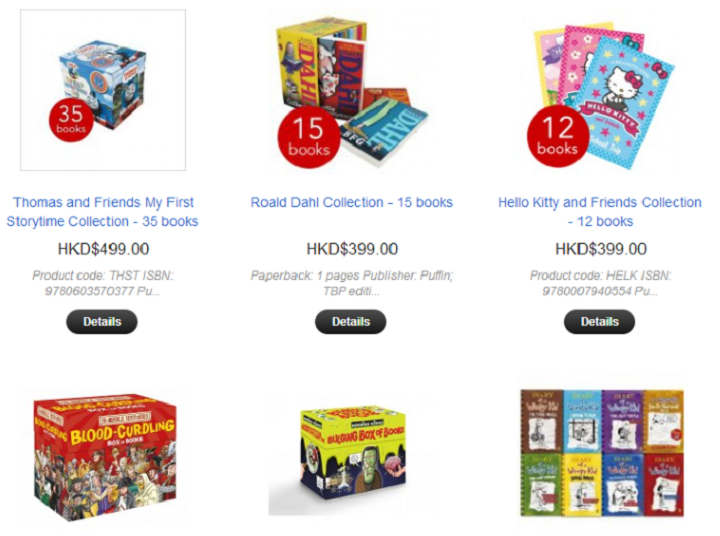Select the Bulging Box of Books image
Image resolution: width=720 pixels, height=536 pixels.
click(x=352, y=456)
